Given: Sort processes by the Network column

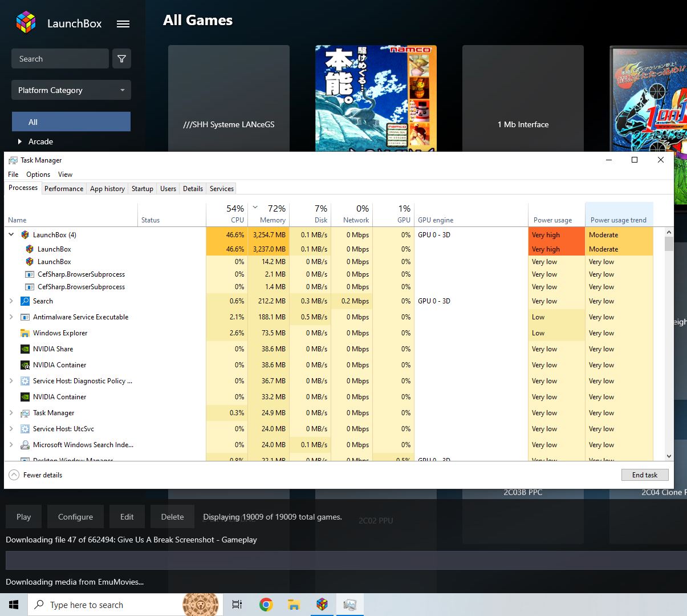Looking at the screenshot, I should (x=352, y=214).
